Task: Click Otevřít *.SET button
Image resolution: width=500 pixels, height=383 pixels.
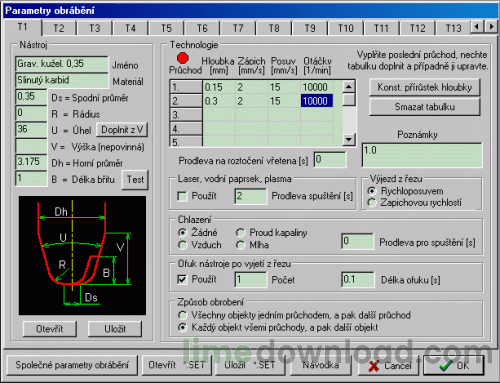Action: tap(177, 365)
